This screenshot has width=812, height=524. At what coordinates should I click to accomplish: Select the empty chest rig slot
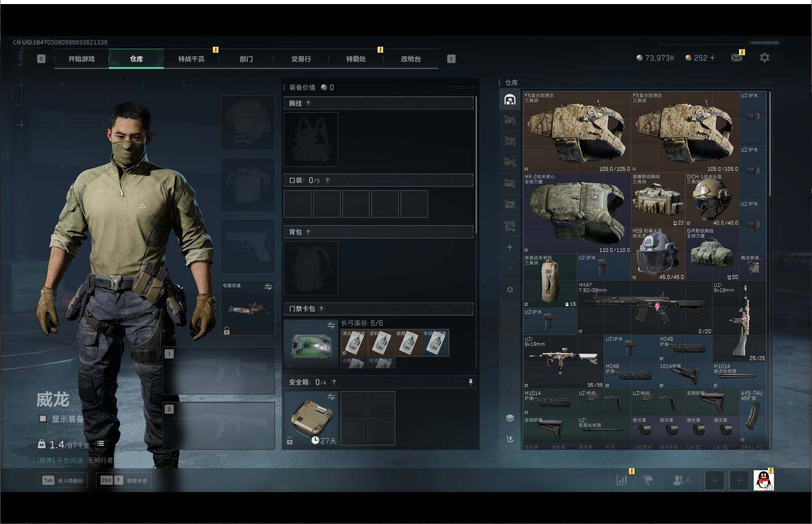click(311, 139)
